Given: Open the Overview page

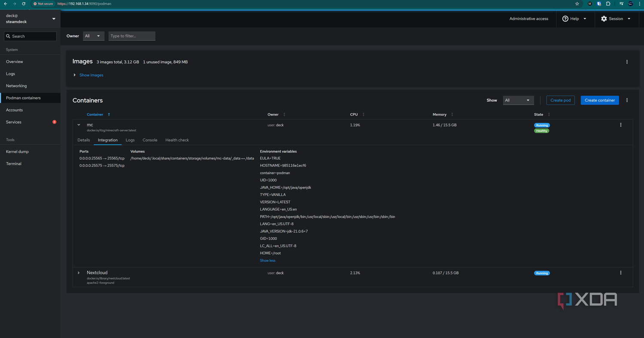Looking at the screenshot, I should (x=30, y=62).
